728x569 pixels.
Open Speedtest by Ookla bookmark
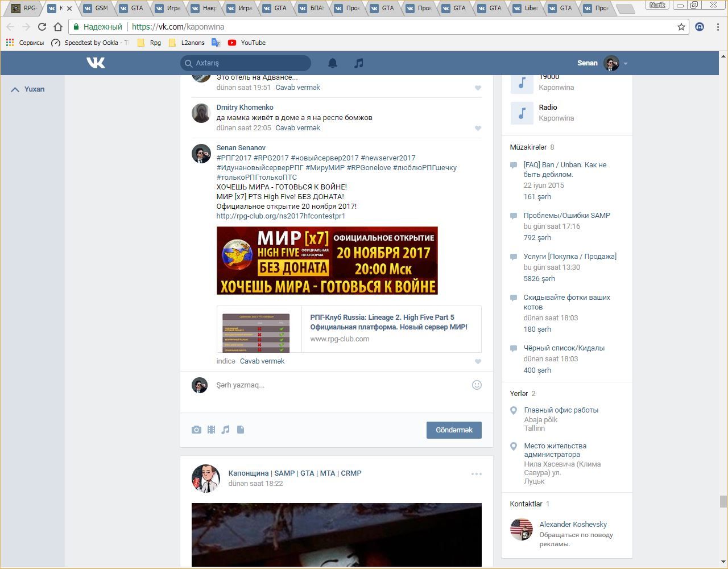coord(90,43)
